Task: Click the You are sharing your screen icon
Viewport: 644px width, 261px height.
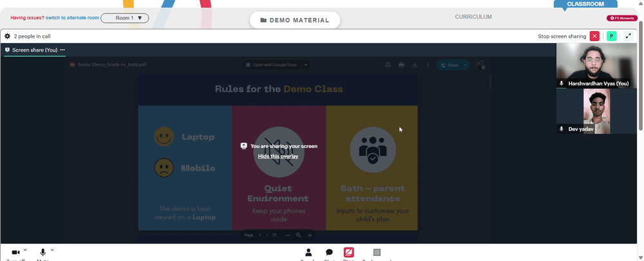Action: (244, 146)
